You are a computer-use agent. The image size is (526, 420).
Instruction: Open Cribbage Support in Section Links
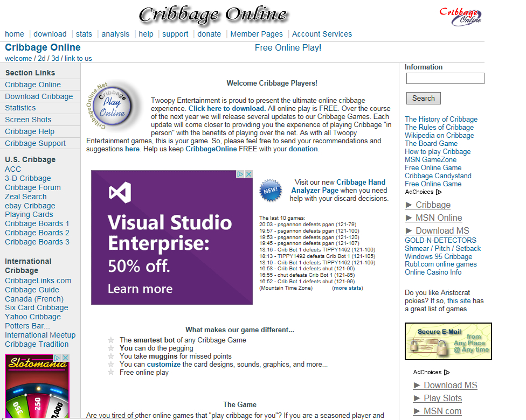[35, 143]
